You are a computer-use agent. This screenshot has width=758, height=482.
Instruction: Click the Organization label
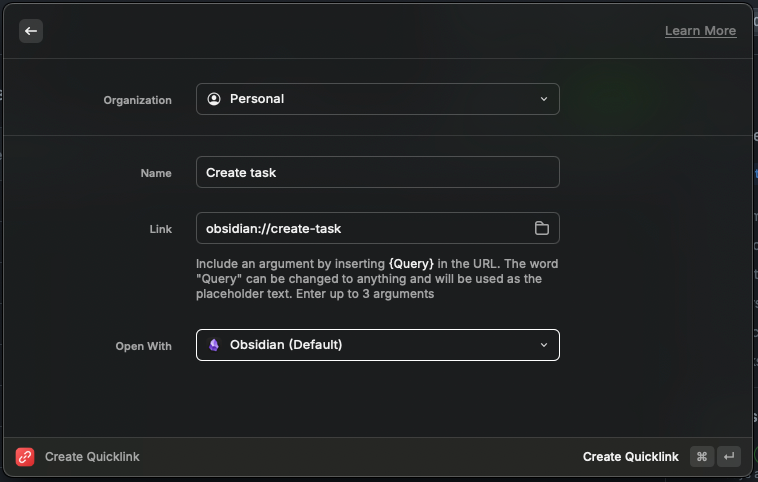137,100
